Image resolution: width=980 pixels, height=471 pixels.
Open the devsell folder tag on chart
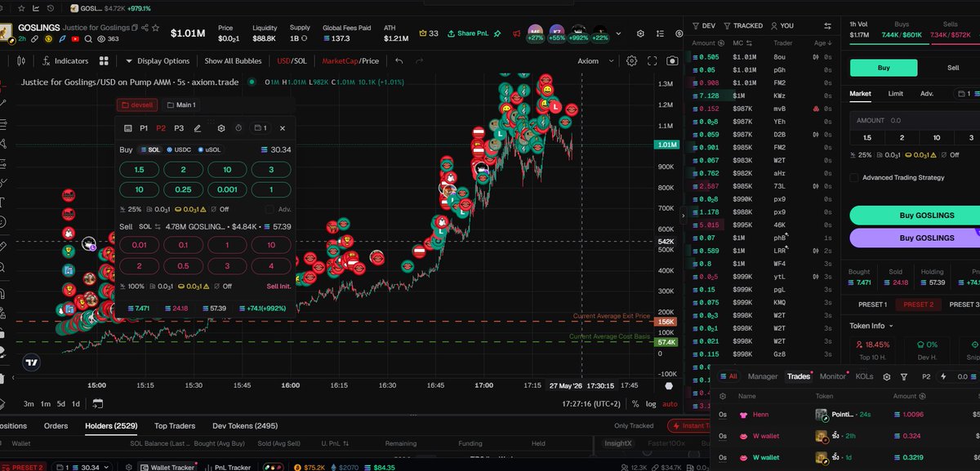coord(136,105)
